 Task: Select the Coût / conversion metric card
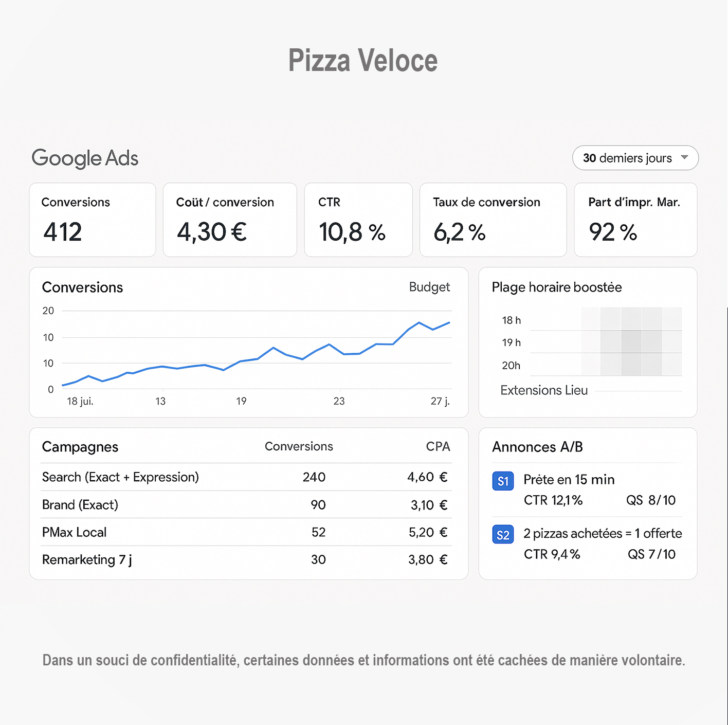pyautogui.click(x=230, y=220)
